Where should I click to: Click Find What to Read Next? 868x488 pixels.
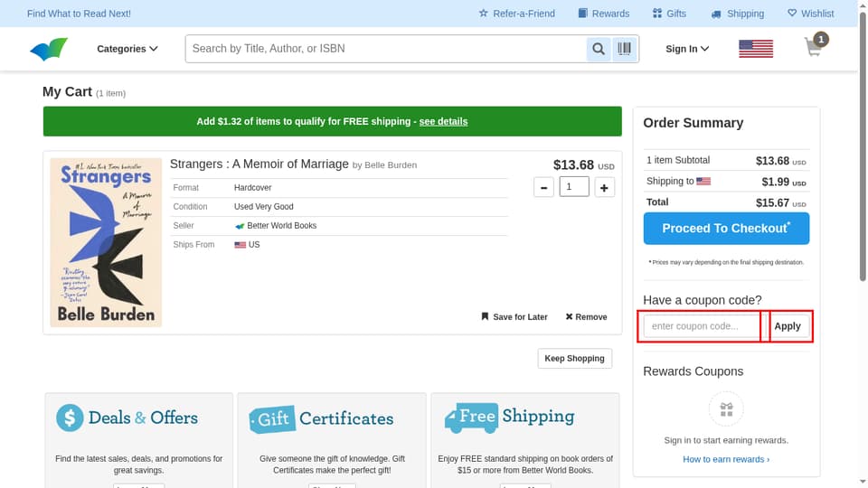click(x=80, y=14)
